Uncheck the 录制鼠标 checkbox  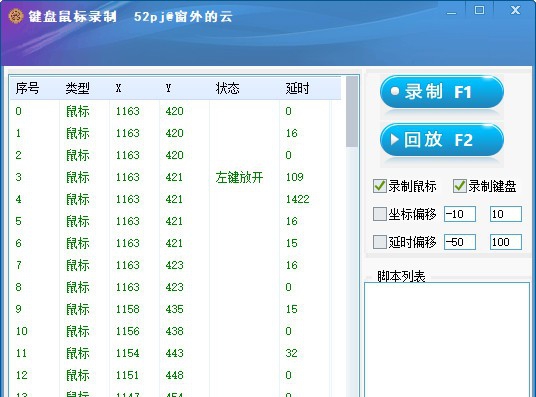click(x=380, y=186)
